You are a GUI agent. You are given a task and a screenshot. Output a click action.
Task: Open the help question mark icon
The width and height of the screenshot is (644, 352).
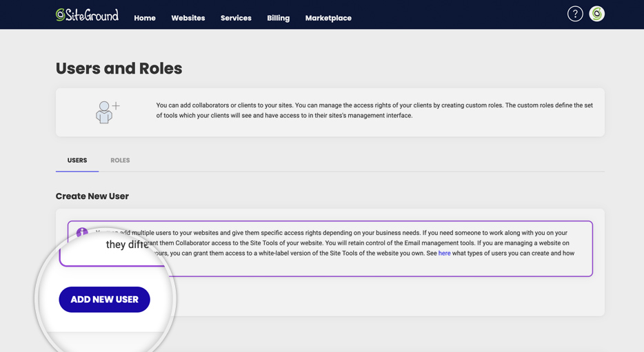pyautogui.click(x=575, y=14)
